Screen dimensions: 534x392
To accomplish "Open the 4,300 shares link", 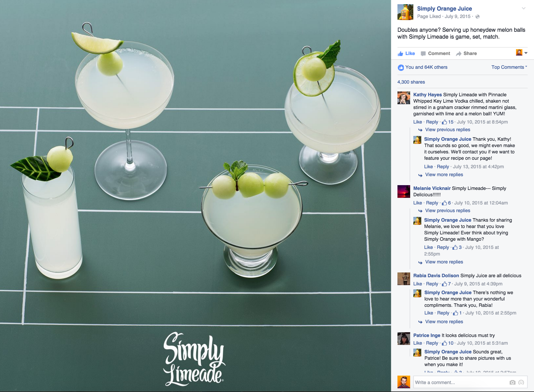I will click(411, 82).
